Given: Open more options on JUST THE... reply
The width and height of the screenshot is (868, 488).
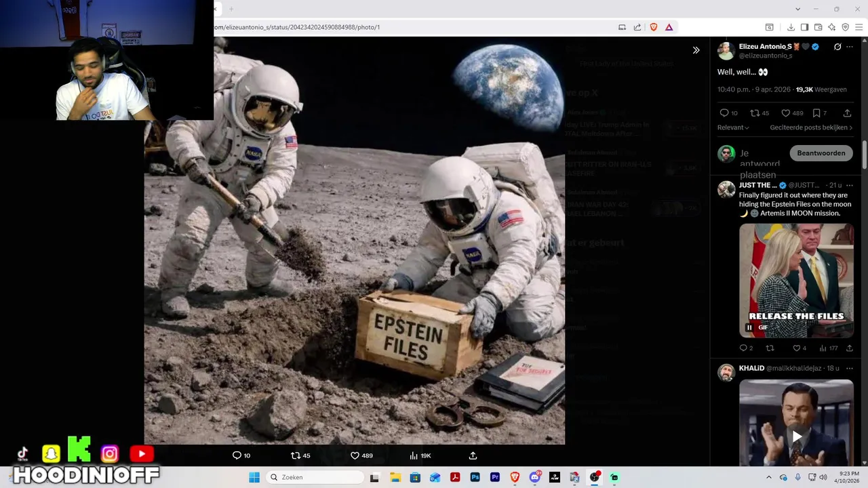Looking at the screenshot, I should 850,185.
